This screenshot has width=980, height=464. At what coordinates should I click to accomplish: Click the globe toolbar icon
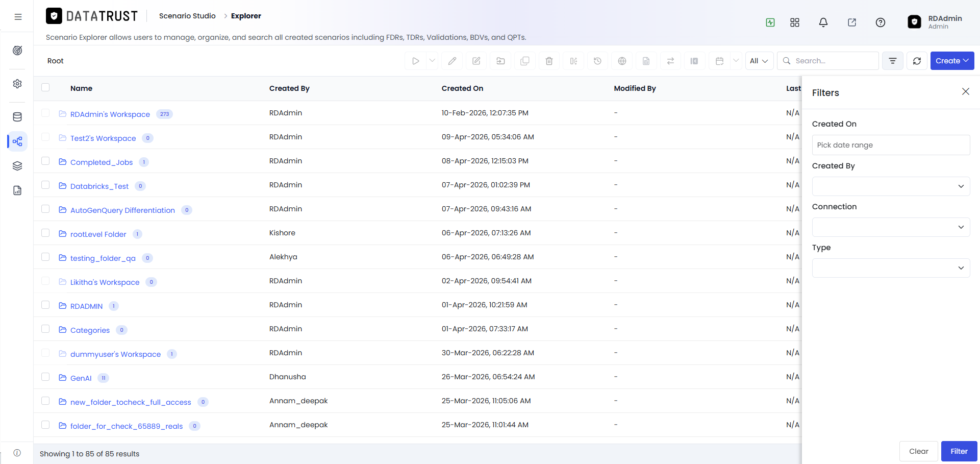pos(622,61)
